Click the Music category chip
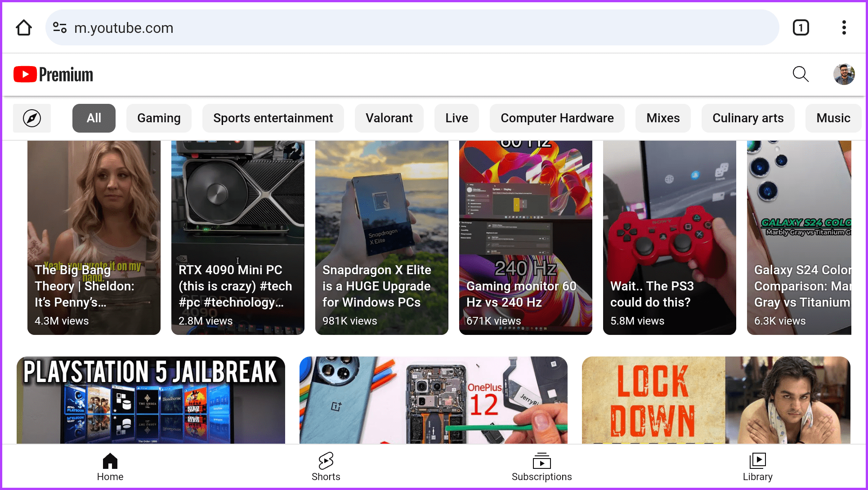 pos(833,118)
